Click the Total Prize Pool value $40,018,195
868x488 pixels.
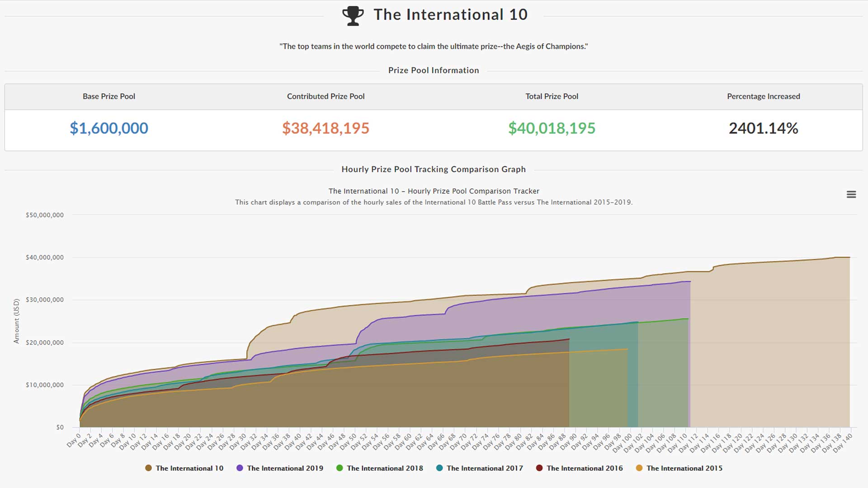coord(552,128)
